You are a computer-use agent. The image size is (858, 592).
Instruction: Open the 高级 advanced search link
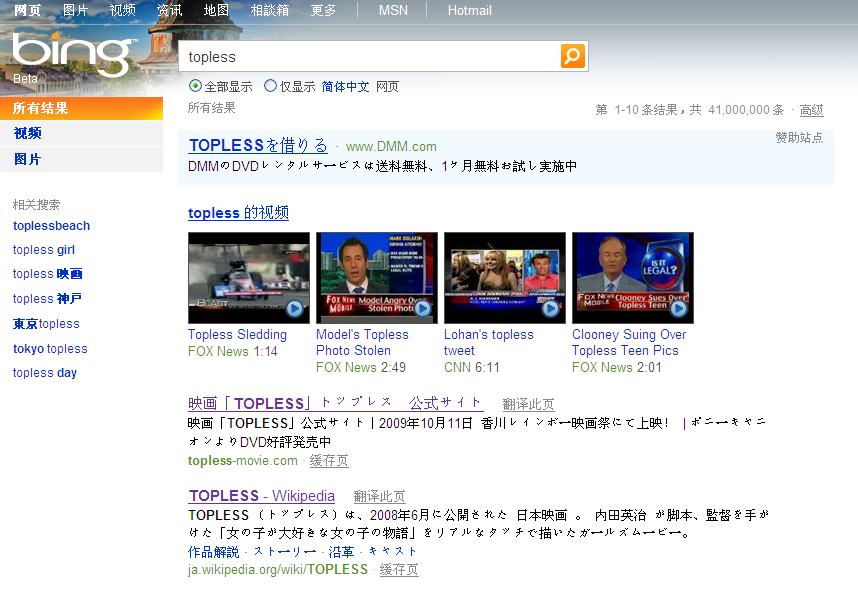[x=811, y=110]
